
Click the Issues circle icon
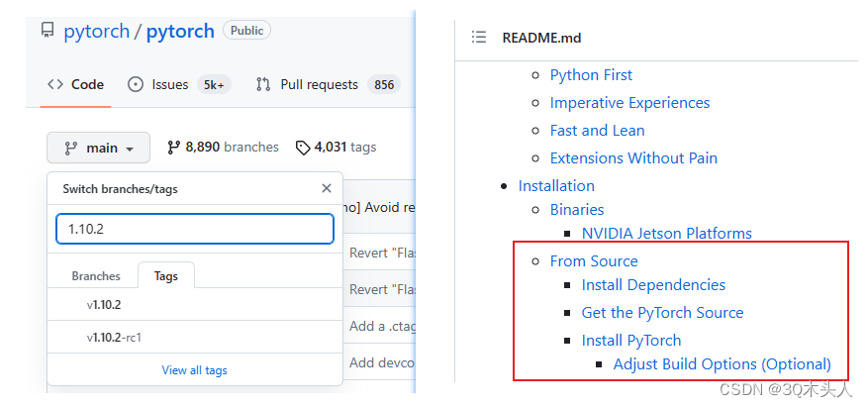point(136,84)
